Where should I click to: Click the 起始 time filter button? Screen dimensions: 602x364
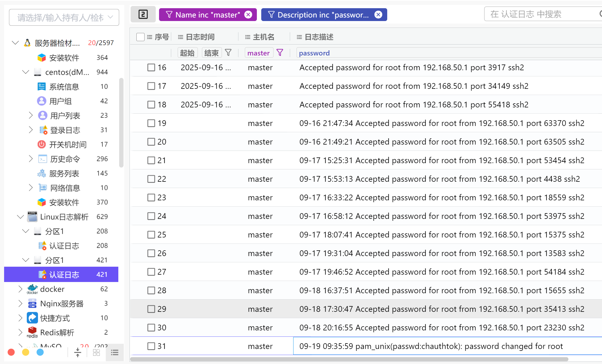(x=187, y=52)
